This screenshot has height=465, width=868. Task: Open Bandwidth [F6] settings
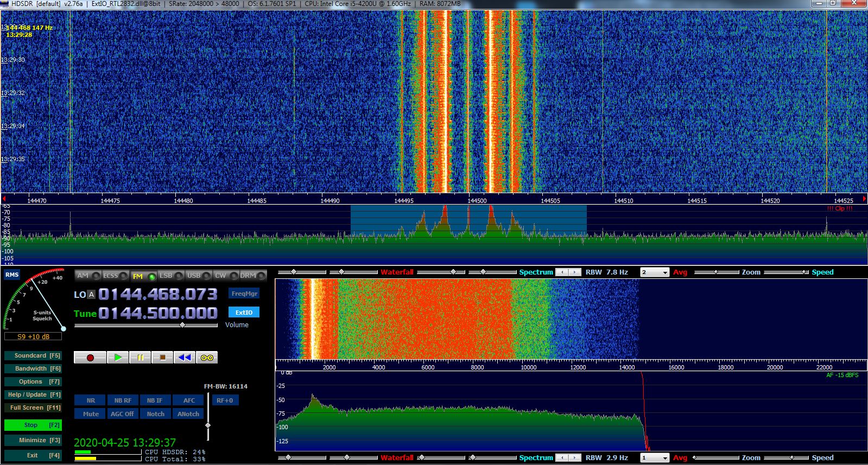point(33,369)
